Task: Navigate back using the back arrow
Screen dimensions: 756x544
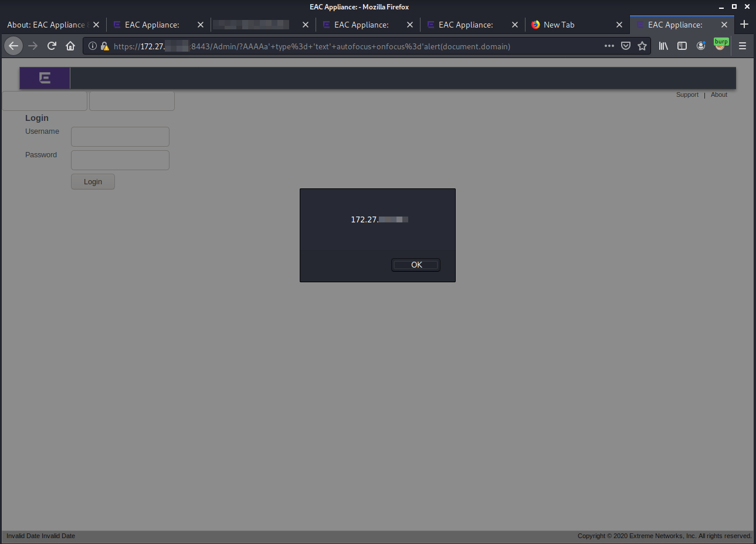Action: click(x=13, y=46)
